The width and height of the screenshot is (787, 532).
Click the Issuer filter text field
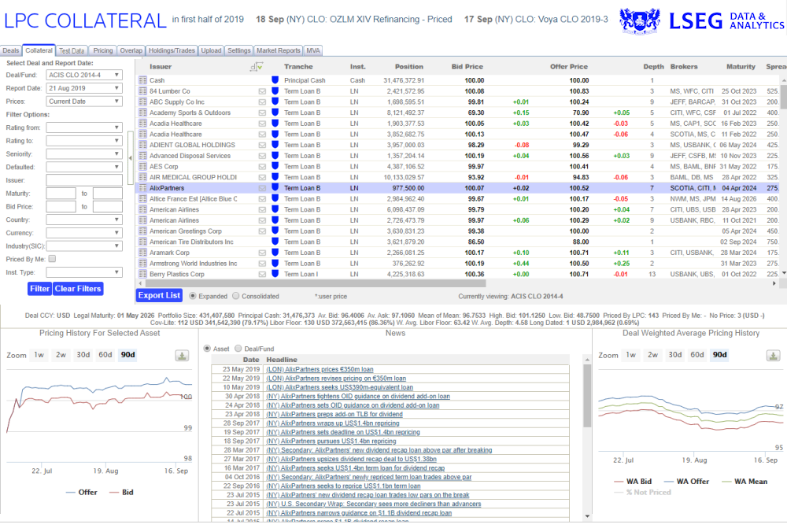pyautogui.click(x=83, y=180)
